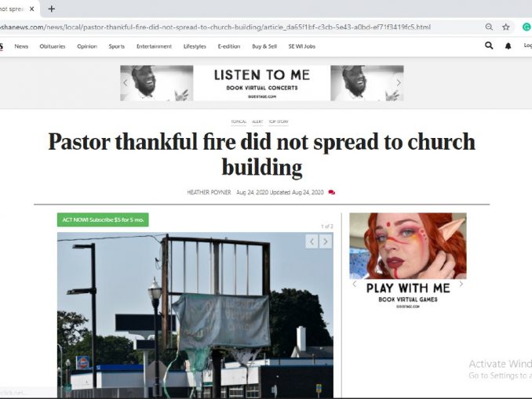Click the notifications bell icon
The image size is (532, 399).
click(508, 45)
